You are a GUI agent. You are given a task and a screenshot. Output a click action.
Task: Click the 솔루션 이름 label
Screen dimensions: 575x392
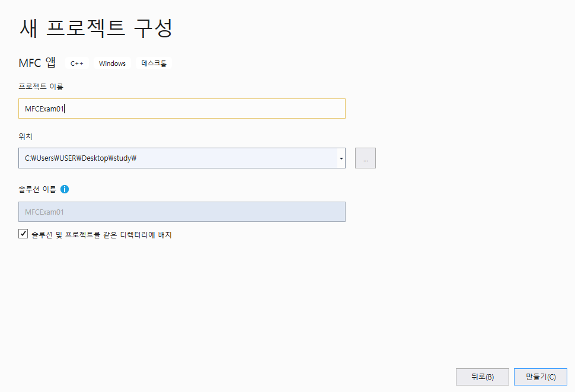click(37, 189)
